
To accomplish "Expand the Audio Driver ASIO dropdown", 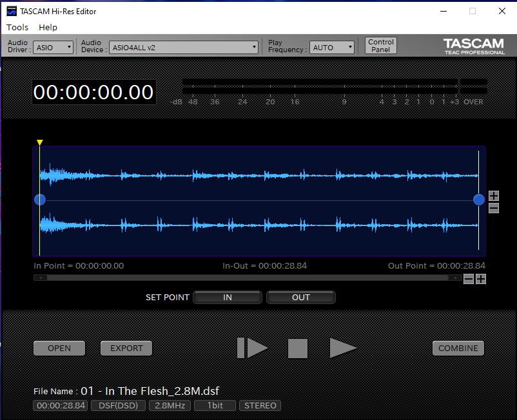I will (54, 47).
